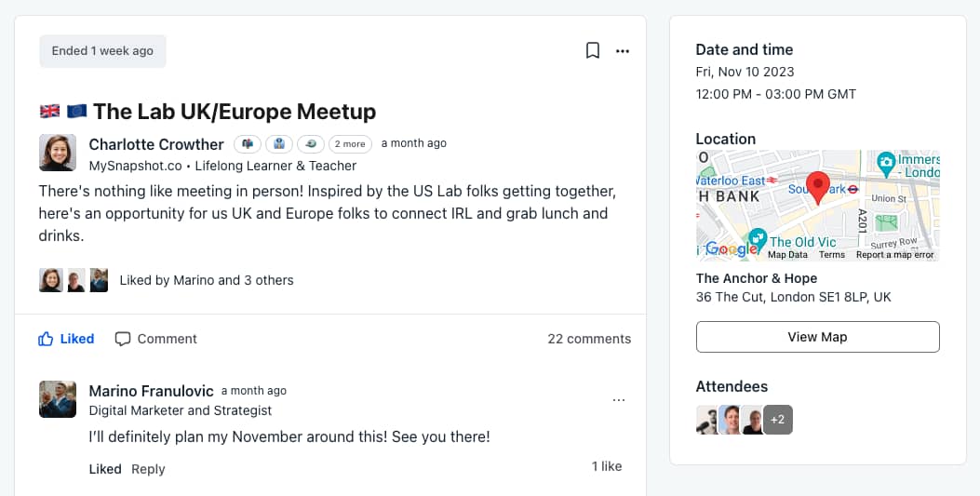The image size is (980, 496).
Task: Open the post's three-dot options menu
Action: click(x=623, y=51)
